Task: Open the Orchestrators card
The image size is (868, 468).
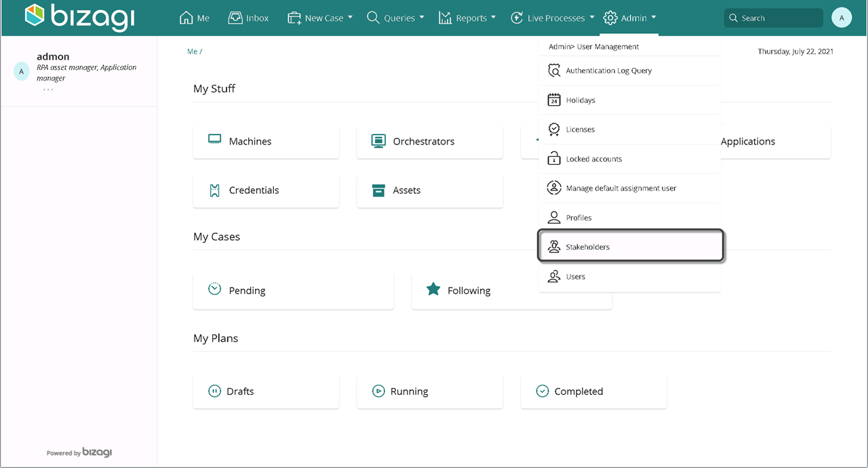Action: (430, 141)
